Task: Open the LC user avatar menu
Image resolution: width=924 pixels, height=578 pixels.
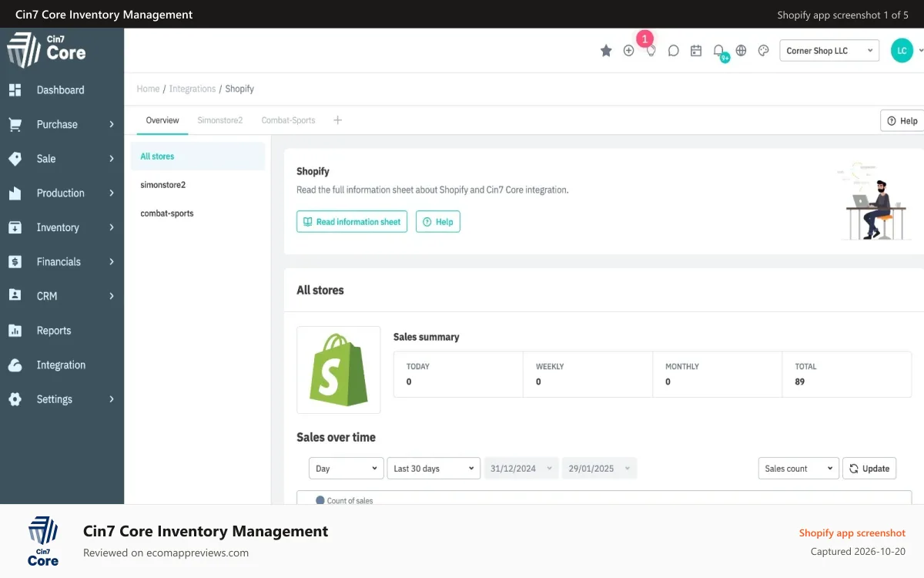Action: tap(902, 51)
